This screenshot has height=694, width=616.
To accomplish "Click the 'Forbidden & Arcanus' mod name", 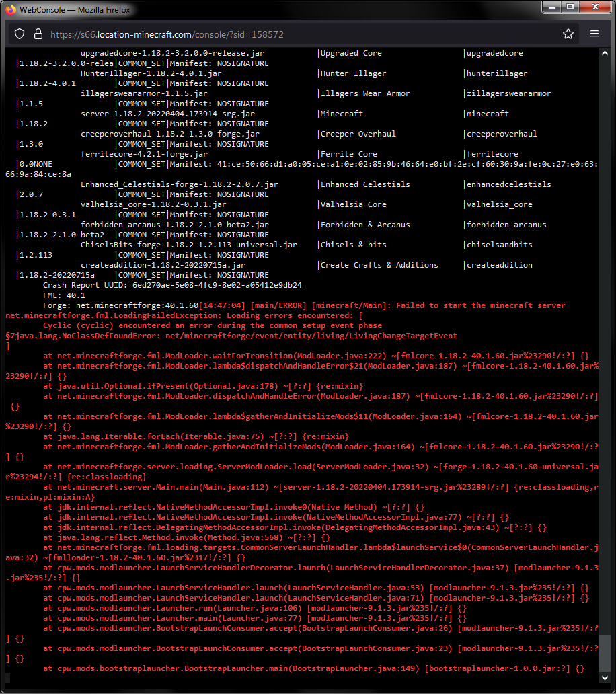I will (365, 225).
